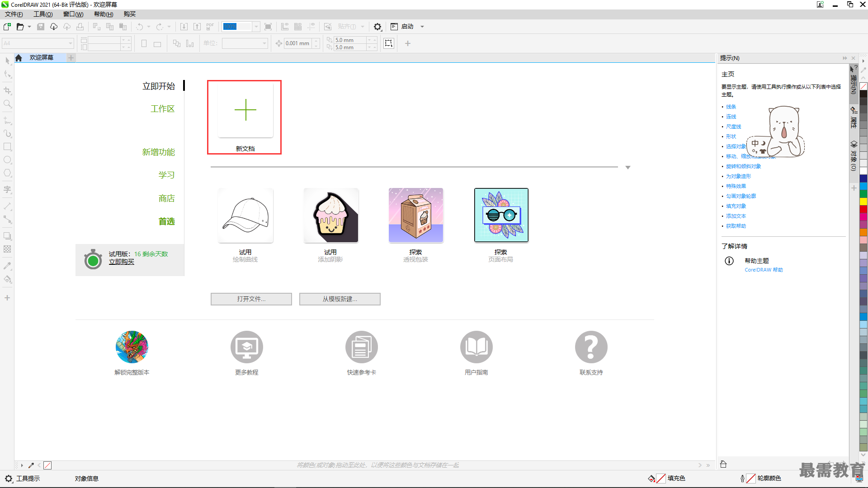Viewport: 868px width, 488px height.
Task: Open the 窗口(W) menu
Action: coord(73,14)
